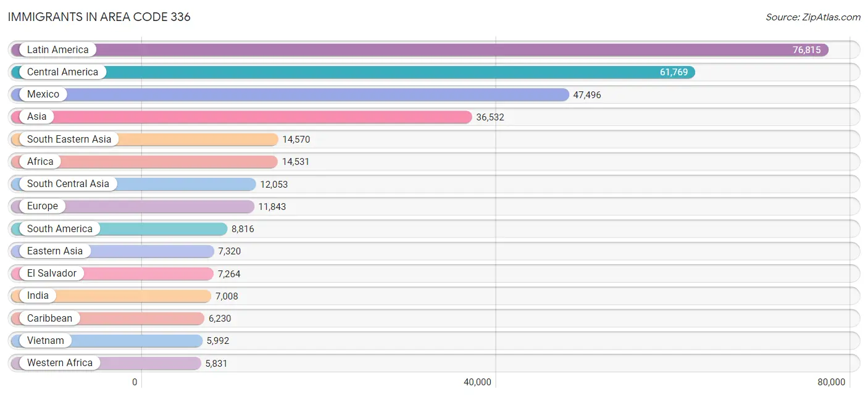Screen dimensions: 868x397
Task: Select the Caribbean bar label
Action: click(x=49, y=318)
